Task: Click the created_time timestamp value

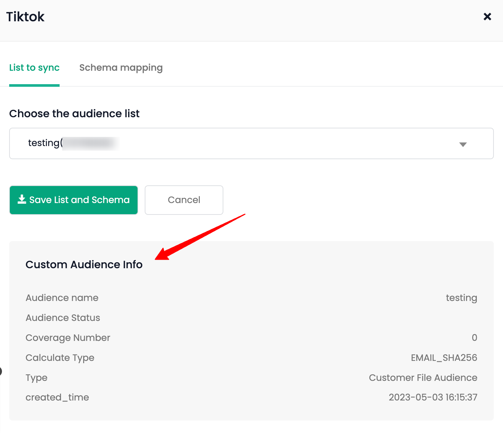Action: 433,397
